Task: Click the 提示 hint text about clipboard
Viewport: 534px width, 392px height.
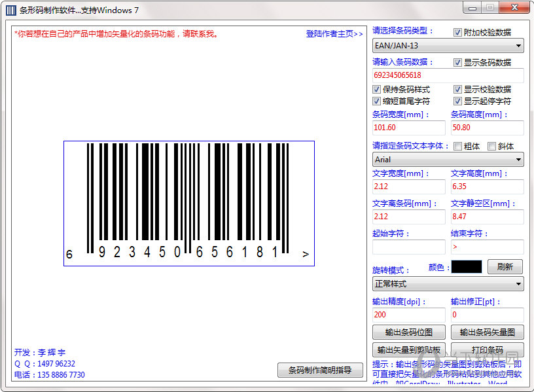Action: [x=447, y=372]
